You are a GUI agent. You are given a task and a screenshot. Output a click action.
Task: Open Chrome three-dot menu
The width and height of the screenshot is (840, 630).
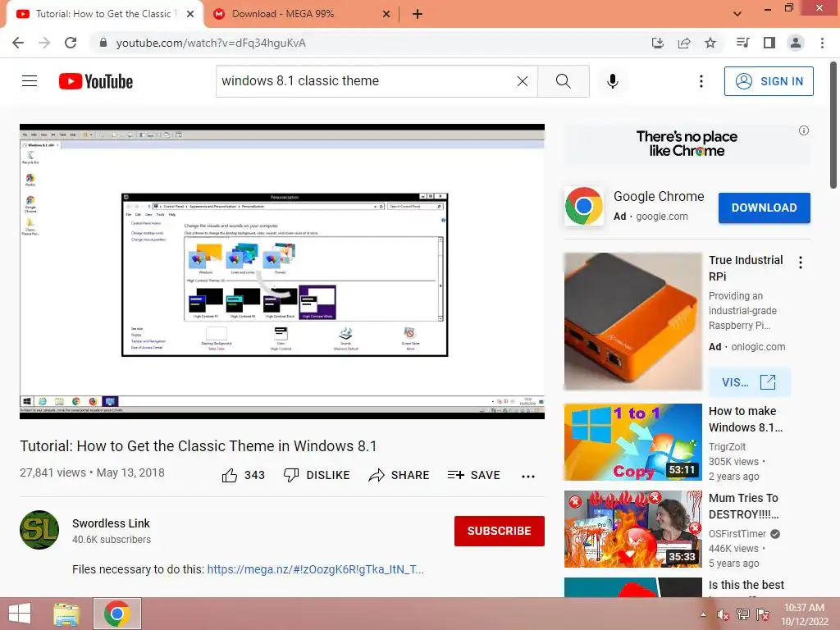[822, 43]
